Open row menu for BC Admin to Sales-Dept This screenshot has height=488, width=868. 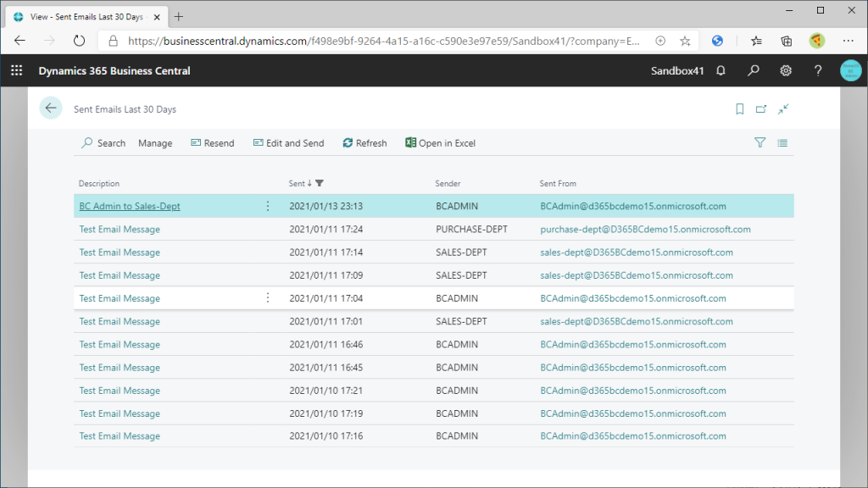coord(268,206)
